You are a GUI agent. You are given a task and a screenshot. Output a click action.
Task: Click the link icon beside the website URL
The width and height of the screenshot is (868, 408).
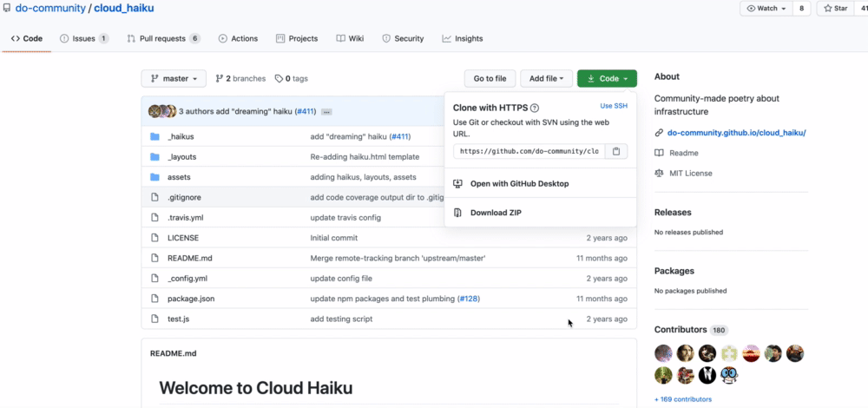(x=659, y=133)
